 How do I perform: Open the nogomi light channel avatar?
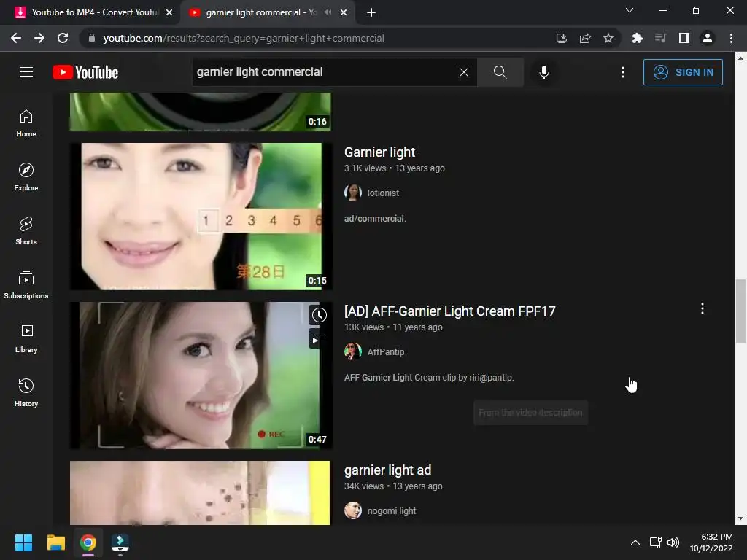353,510
